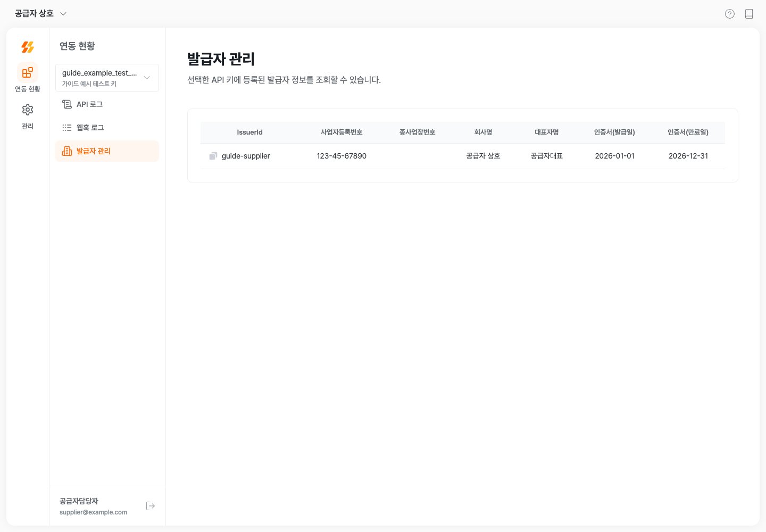Click the help question mark icon

point(730,14)
